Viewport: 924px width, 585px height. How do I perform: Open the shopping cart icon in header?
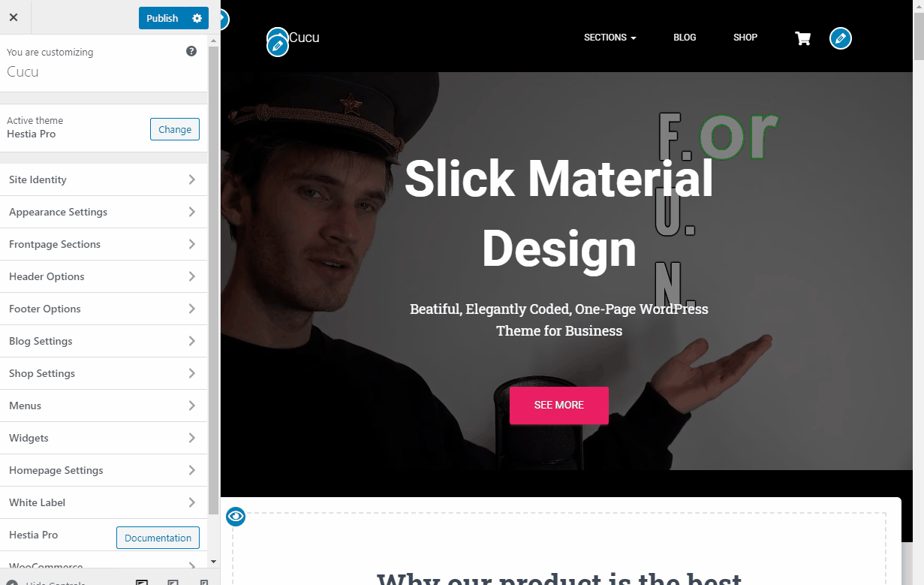[x=803, y=38]
